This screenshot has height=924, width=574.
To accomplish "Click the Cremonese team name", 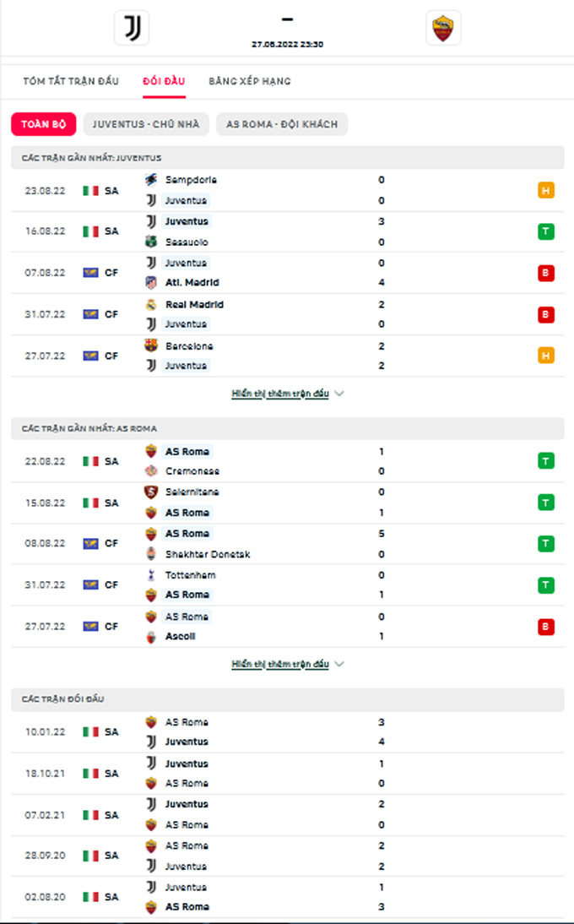I will pyautogui.click(x=192, y=471).
